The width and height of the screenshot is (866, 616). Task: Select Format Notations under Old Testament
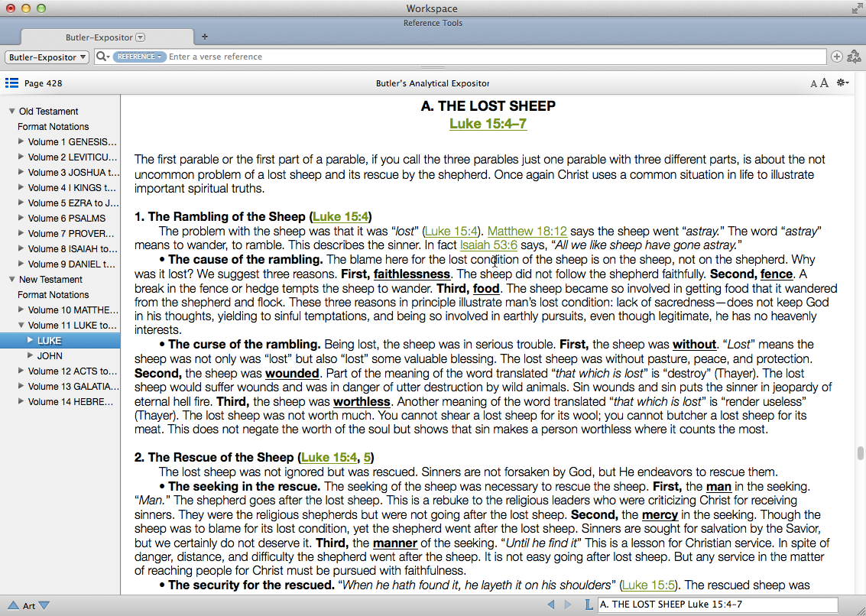[x=53, y=127]
